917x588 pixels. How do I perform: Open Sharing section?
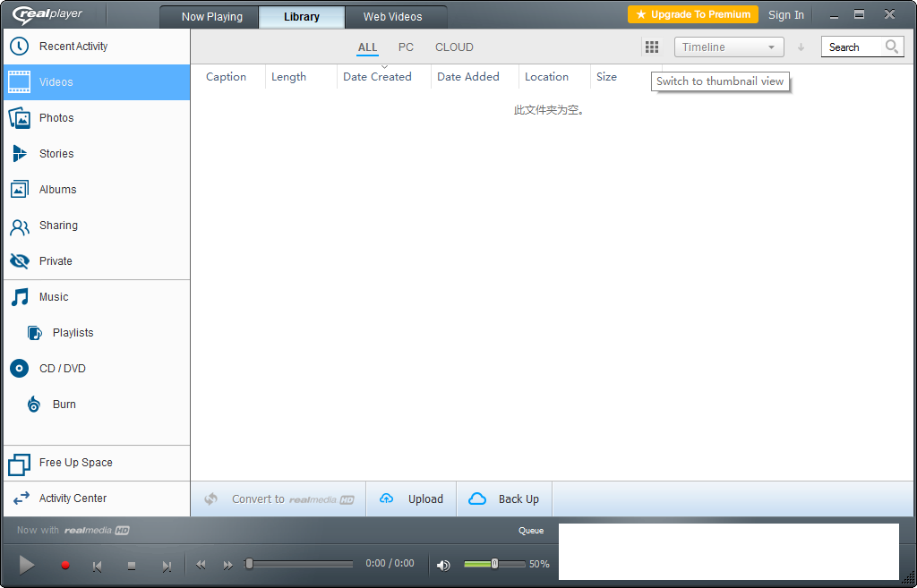pyautogui.click(x=97, y=225)
